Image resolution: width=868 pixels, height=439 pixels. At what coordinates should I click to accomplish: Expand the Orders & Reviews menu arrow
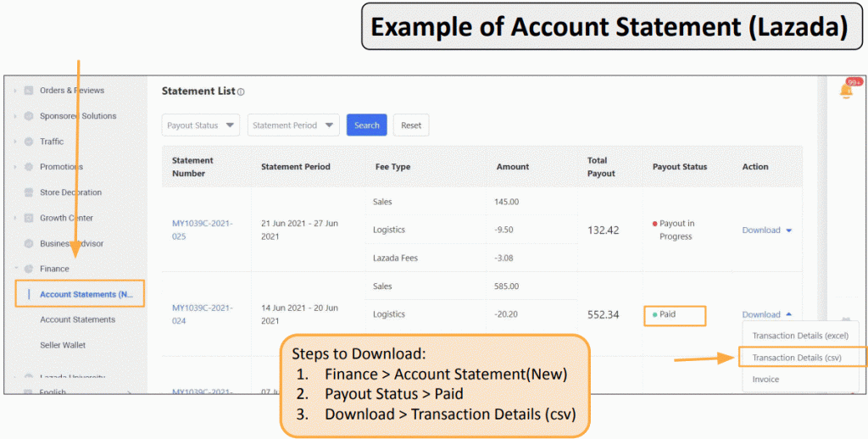[x=15, y=90]
